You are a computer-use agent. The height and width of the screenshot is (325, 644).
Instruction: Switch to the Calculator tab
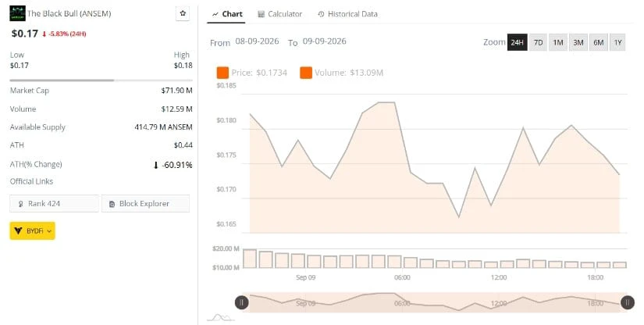(x=279, y=14)
